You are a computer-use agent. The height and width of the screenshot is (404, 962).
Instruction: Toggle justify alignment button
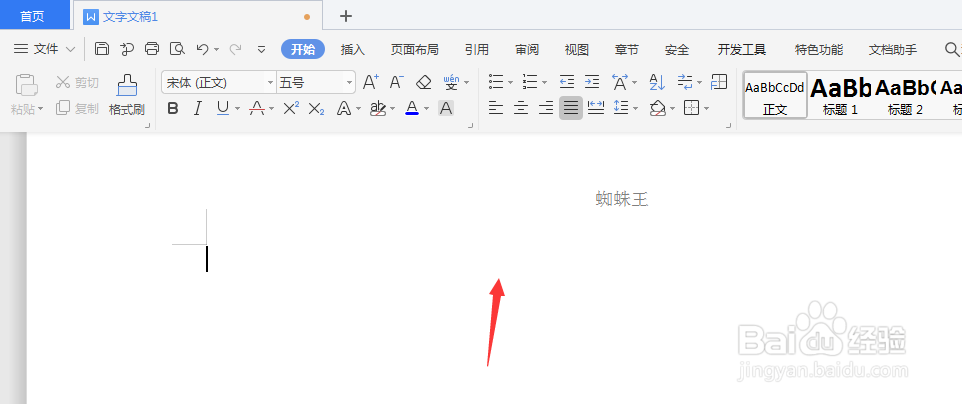coord(571,109)
